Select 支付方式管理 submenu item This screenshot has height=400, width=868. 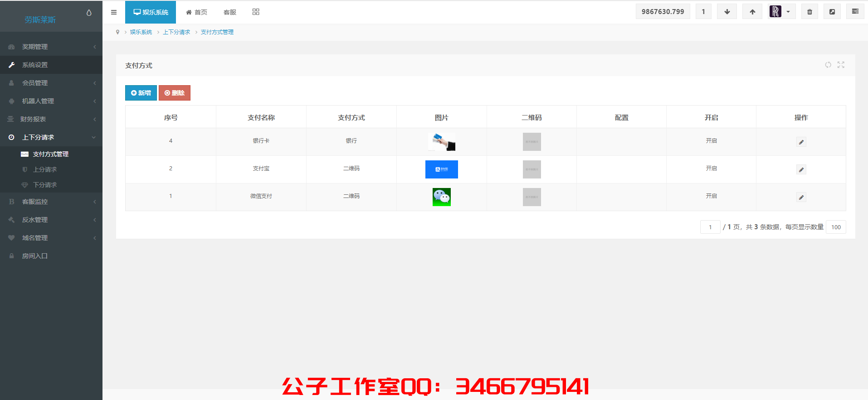pos(51,154)
